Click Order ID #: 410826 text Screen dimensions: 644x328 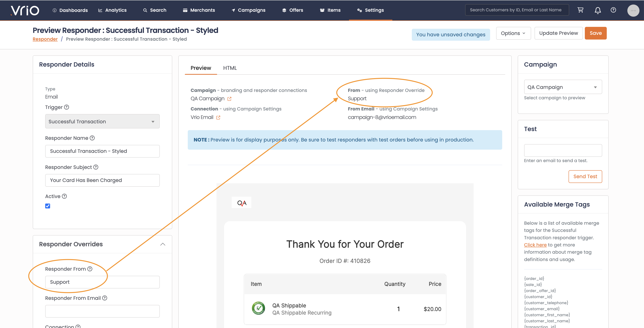[345, 261]
